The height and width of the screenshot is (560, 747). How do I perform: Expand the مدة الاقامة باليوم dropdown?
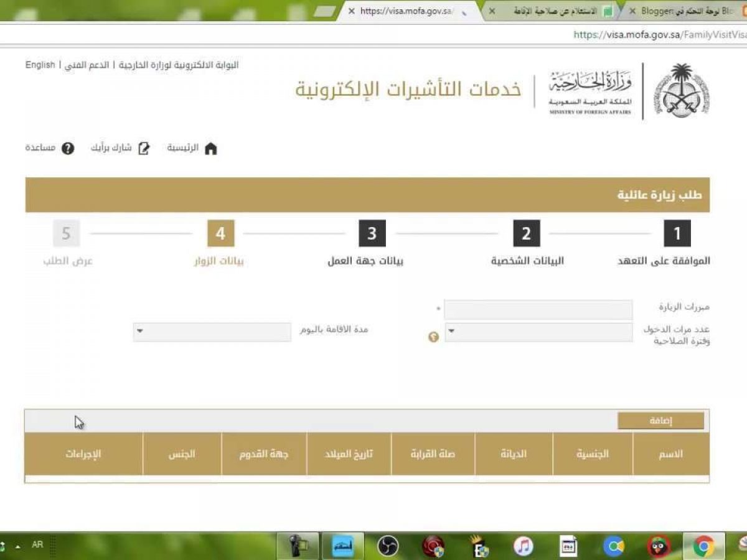pos(212,332)
